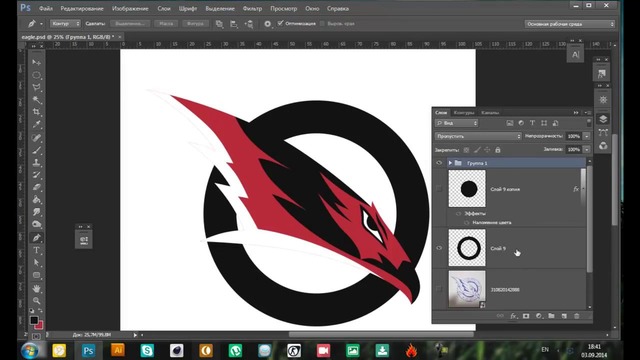Image resolution: width=640 pixels, height=360 pixels.
Task: Select the Move tool
Action: (x=36, y=62)
